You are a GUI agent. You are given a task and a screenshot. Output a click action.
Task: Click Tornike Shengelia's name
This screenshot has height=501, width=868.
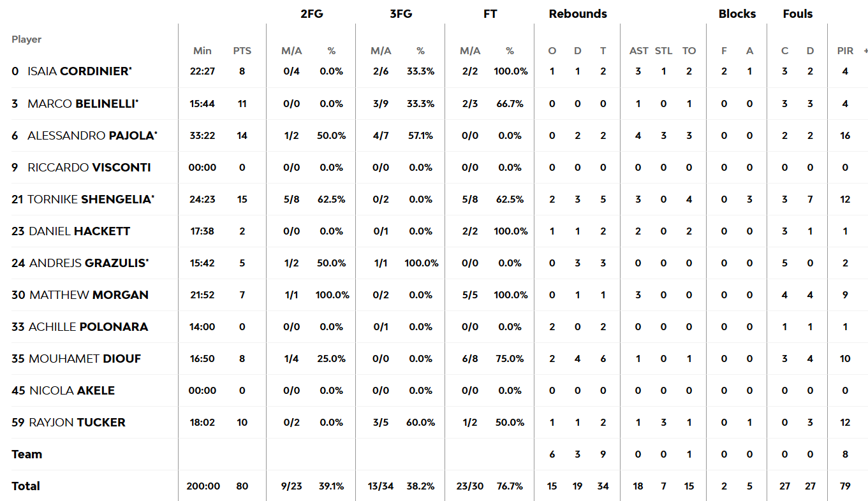[x=89, y=199]
